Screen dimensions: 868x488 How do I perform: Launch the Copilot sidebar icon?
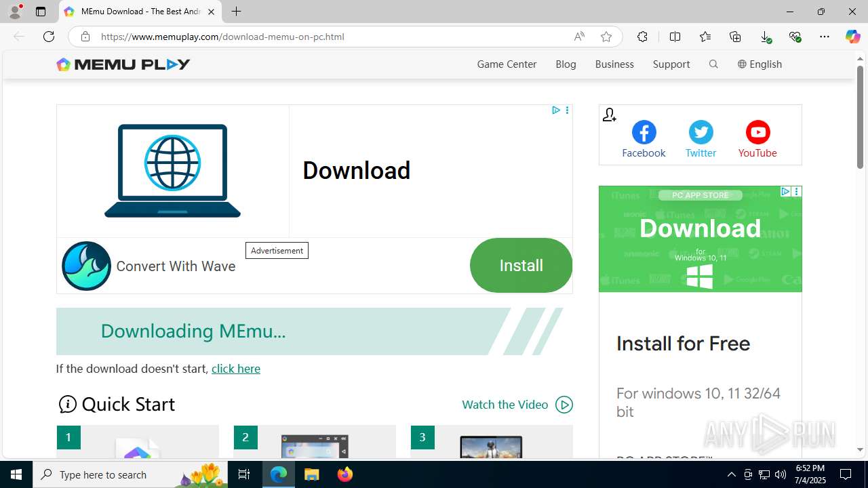(x=852, y=37)
